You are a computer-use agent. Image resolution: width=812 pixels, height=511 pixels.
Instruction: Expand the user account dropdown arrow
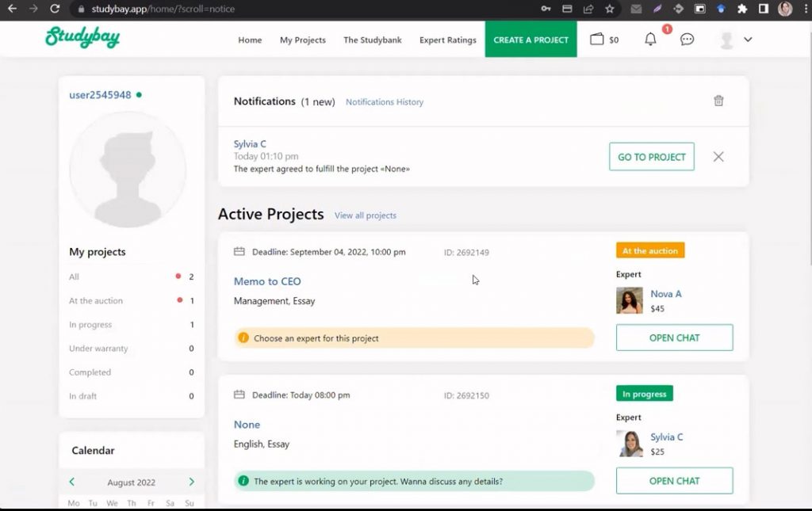748,40
